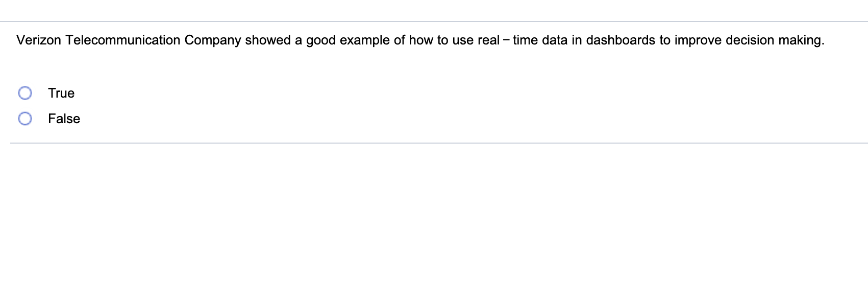Click the dash between "real" and "time"

tap(506, 40)
